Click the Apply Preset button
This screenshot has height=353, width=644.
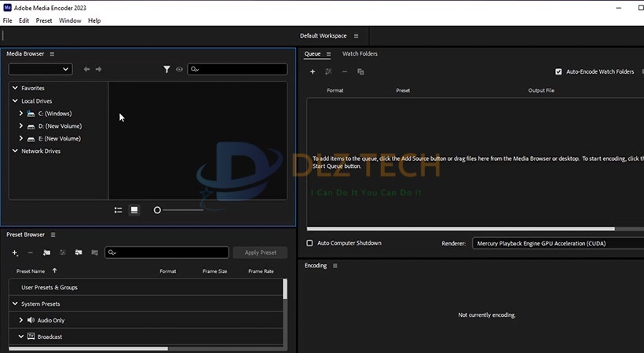261,253
